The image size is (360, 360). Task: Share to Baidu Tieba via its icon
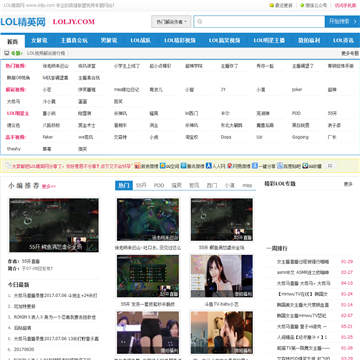pos(280,166)
